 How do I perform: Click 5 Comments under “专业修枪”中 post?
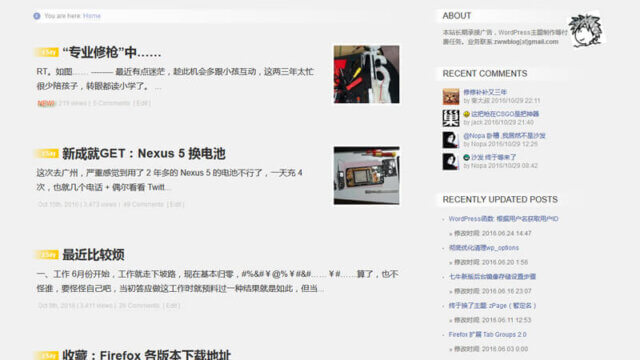pos(111,103)
